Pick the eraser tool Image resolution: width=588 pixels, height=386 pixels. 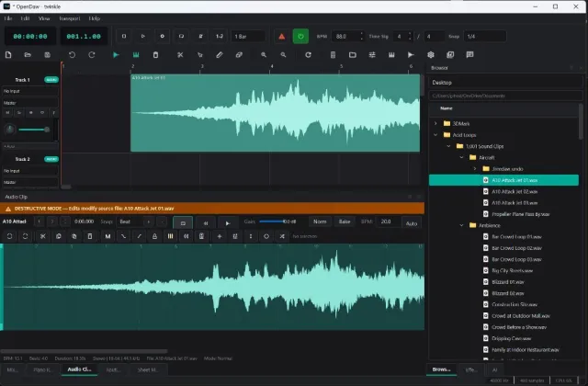tap(239, 55)
